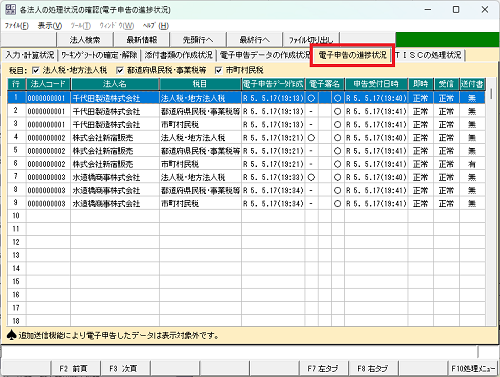The height and width of the screenshot is (377, 500).
Task: Click the F10 処理メニュー button
Action: click(x=472, y=368)
